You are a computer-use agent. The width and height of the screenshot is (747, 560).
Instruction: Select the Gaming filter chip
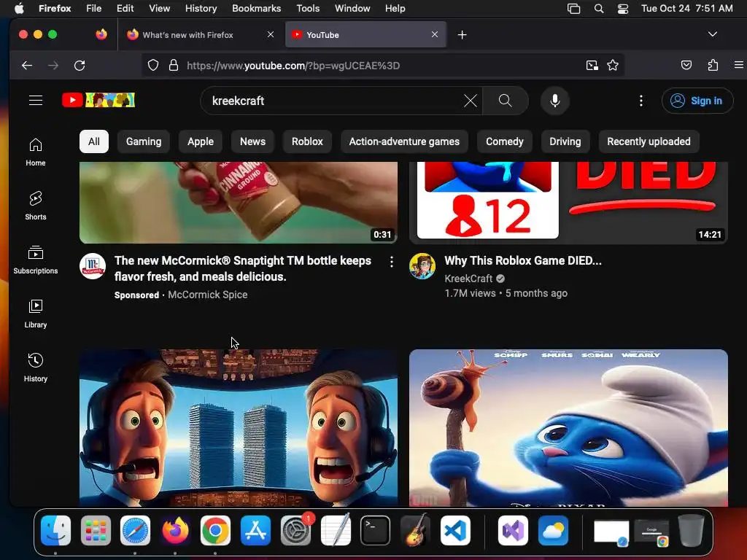144,141
